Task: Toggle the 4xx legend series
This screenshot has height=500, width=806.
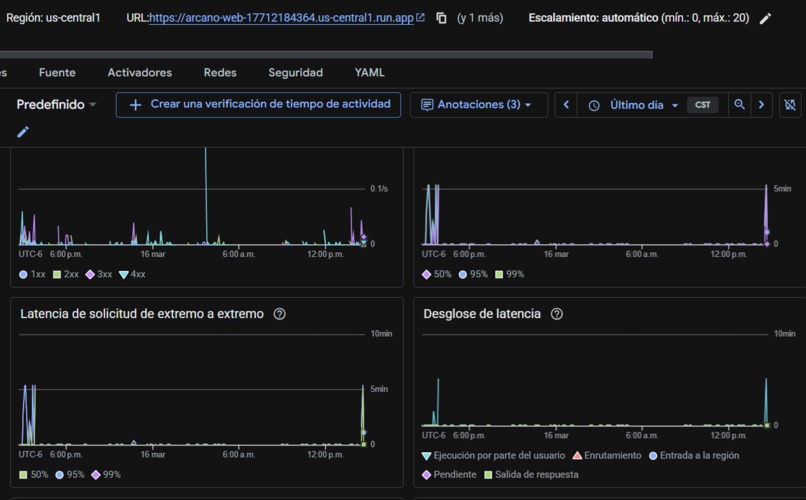Action: (132, 274)
